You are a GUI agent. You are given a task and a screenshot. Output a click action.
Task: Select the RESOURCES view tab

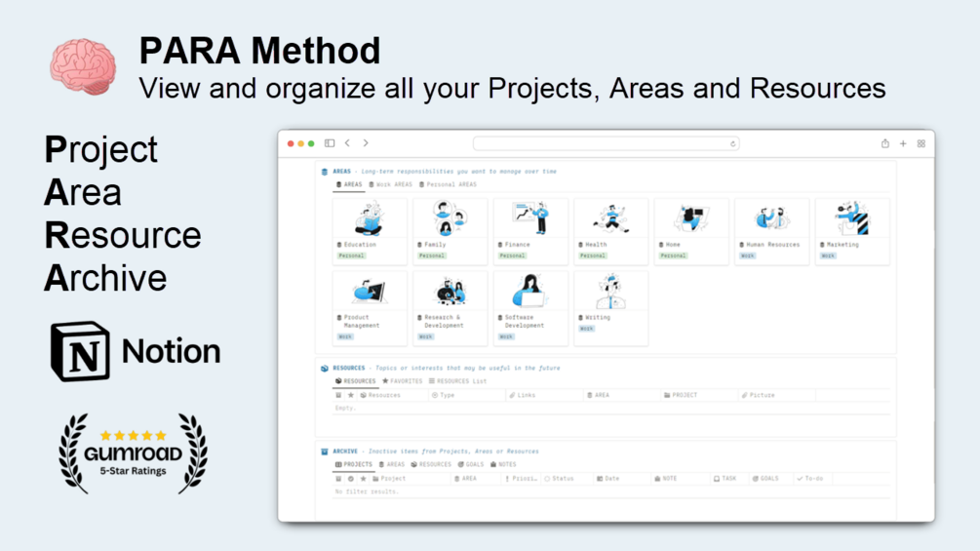coord(355,381)
